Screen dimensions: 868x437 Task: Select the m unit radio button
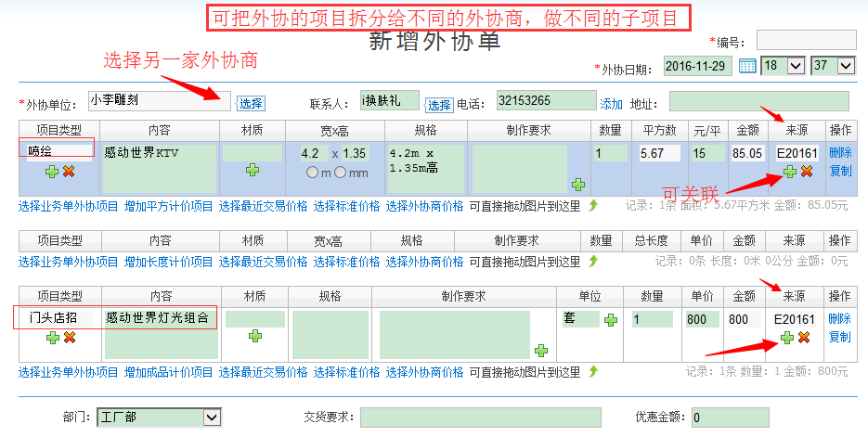(x=312, y=173)
